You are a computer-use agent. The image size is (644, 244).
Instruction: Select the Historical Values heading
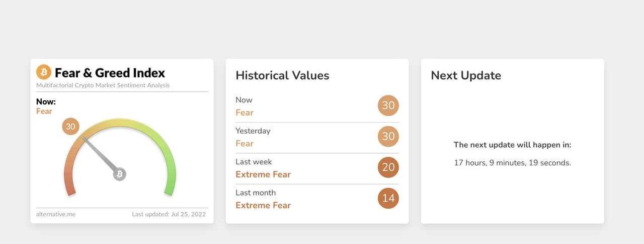(x=282, y=76)
